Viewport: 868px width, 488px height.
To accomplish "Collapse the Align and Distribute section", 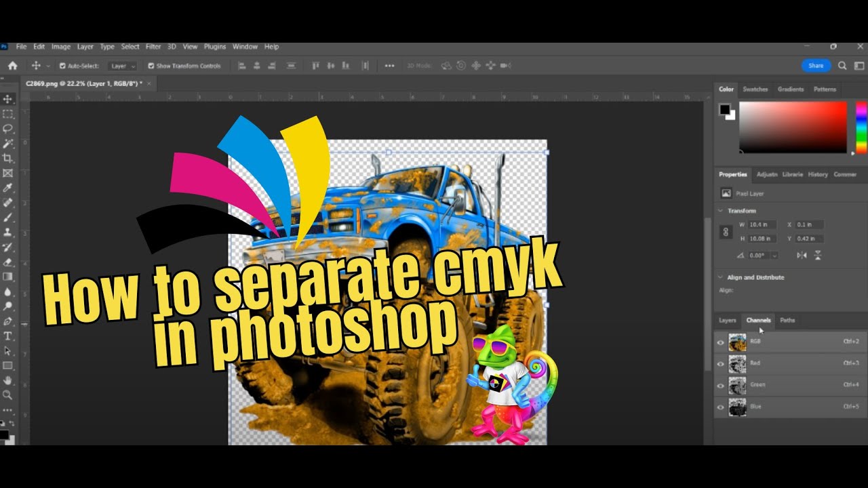I will 720,277.
